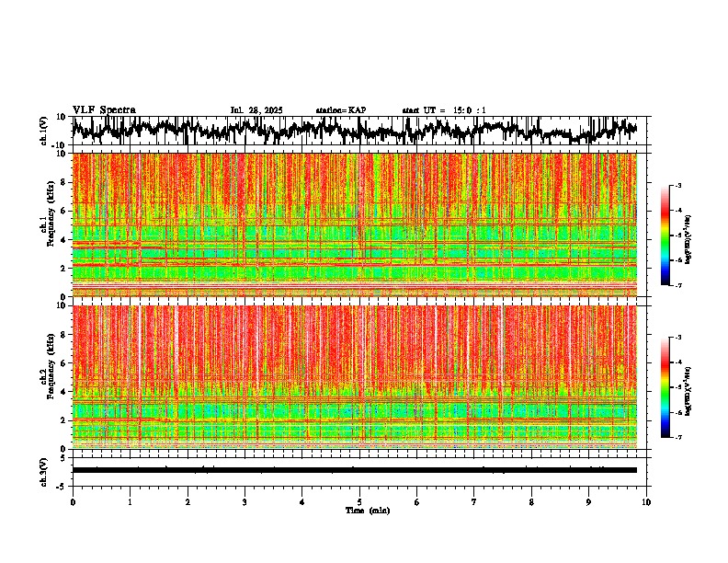This screenshot has width=728, height=563.
Task: Click the date text Jul. 28, 2025
Action: pyautogui.click(x=256, y=110)
